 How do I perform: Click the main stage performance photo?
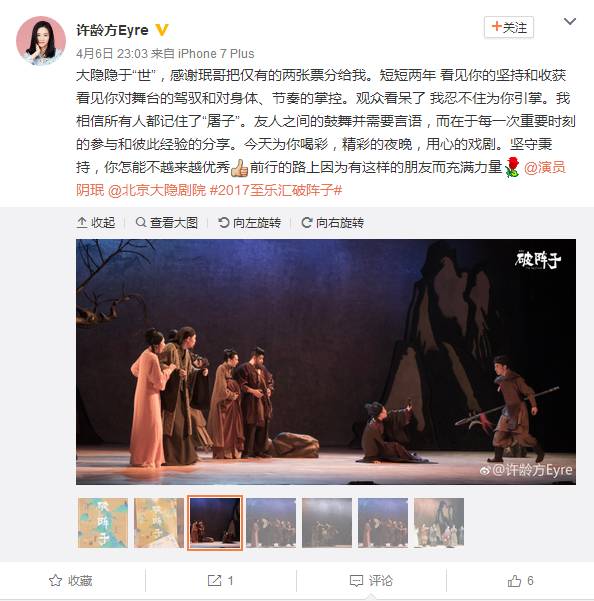326,362
